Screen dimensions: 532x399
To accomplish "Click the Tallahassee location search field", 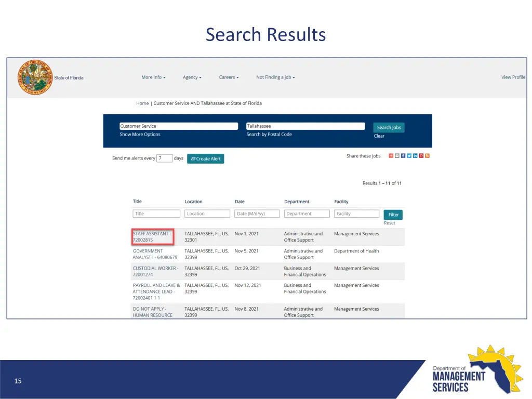I will pyautogui.click(x=305, y=126).
